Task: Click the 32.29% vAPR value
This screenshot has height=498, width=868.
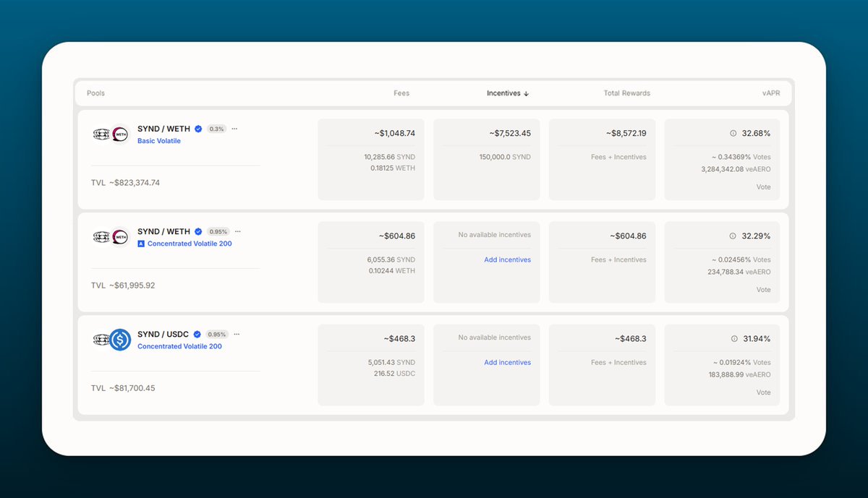Action: (x=756, y=236)
